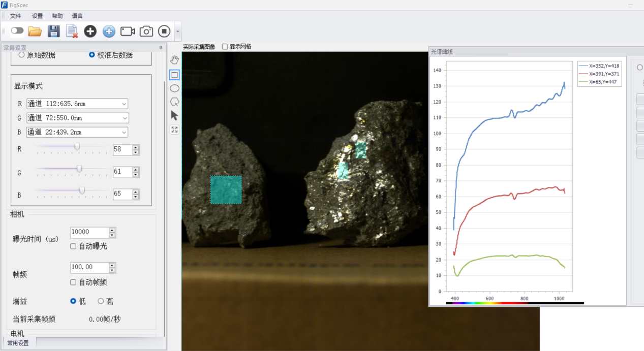Open the 文件 menu
Viewport: 644px width, 351px height.
click(15, 16)
